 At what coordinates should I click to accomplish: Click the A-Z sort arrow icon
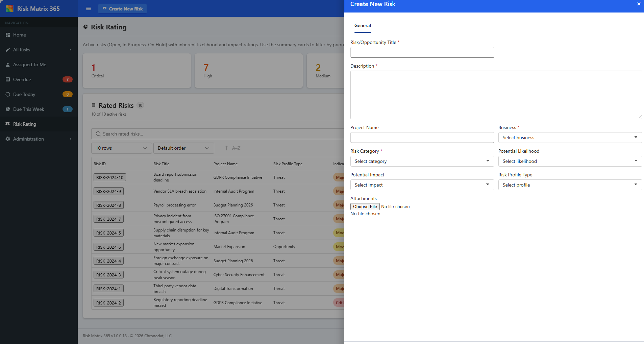point(226,148)
